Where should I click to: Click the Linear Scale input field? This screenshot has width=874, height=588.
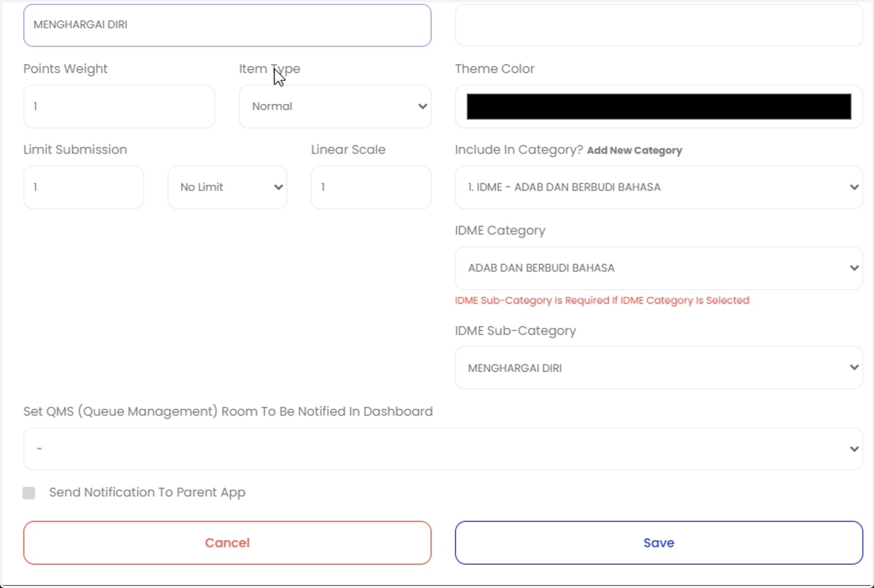point(371,187)
